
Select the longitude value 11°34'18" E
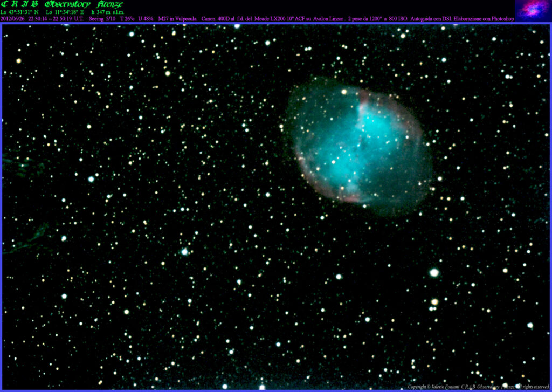tap(66, 11)
